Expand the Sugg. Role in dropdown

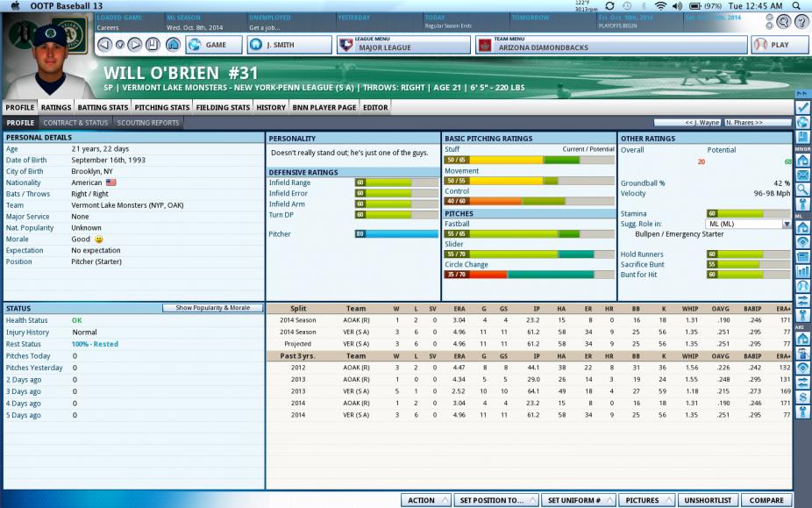(x=787, y=224)
